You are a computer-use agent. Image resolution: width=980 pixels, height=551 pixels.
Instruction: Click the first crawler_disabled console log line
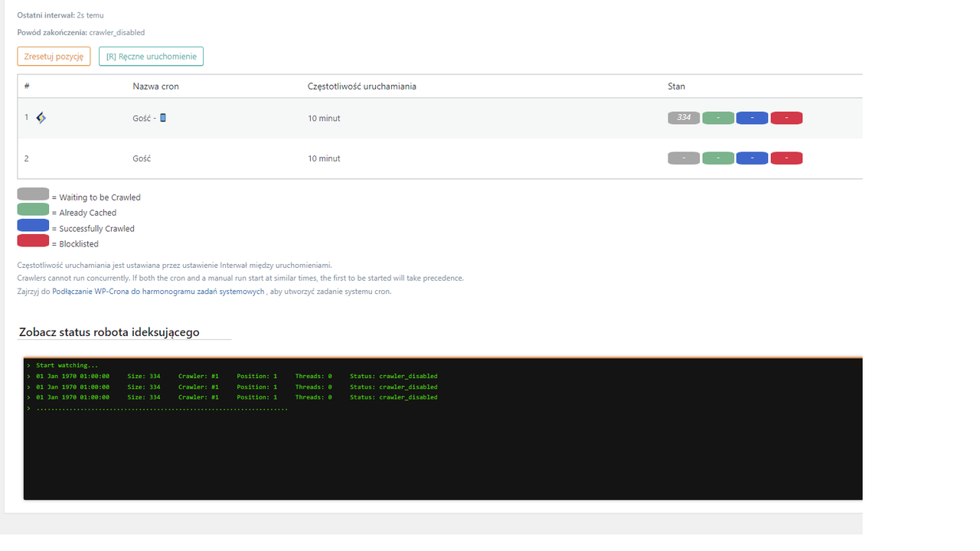pyautogui.click(x=237, y=377)
